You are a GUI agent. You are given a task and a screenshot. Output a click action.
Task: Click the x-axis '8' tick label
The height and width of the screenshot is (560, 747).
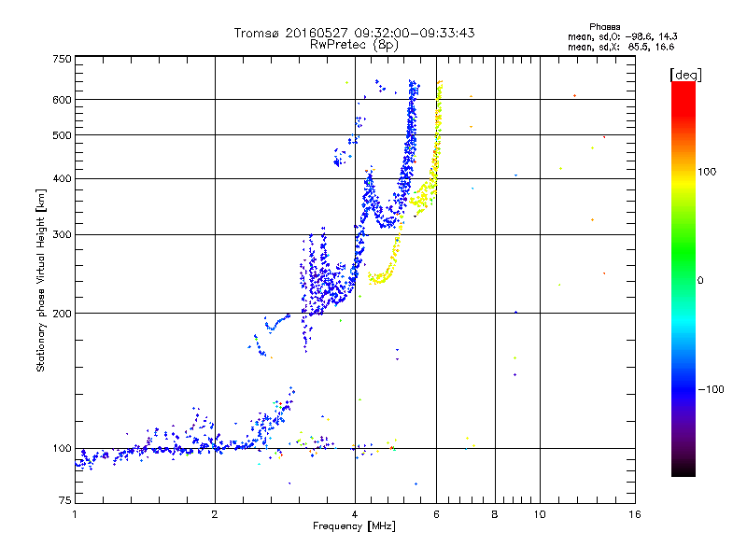coord(495,514)
